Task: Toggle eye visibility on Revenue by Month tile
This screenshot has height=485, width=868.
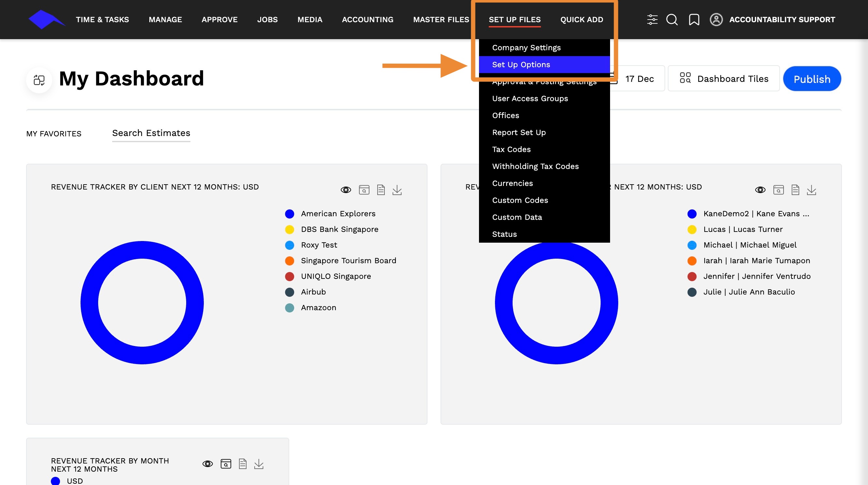Action: tap(208, 464)
